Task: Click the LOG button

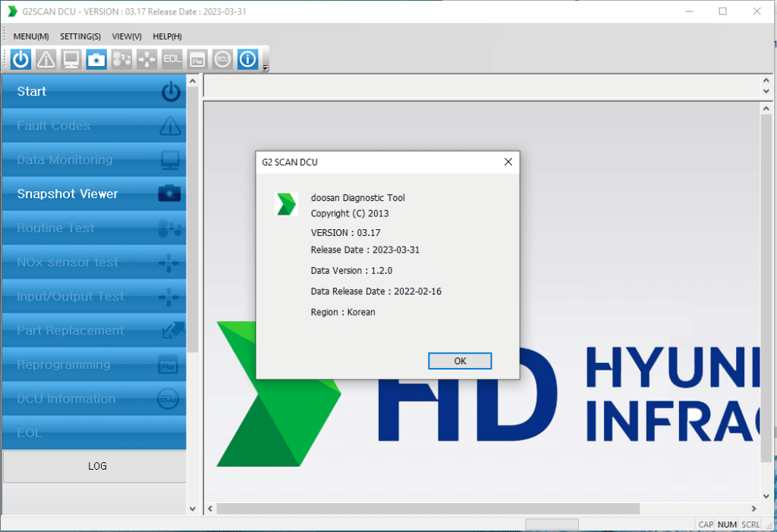Action: tap(95, 466)
